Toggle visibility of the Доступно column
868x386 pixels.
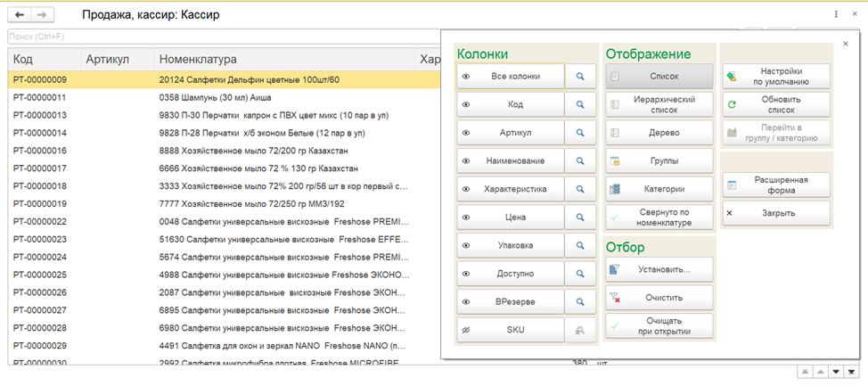click(x=511, y=274)
